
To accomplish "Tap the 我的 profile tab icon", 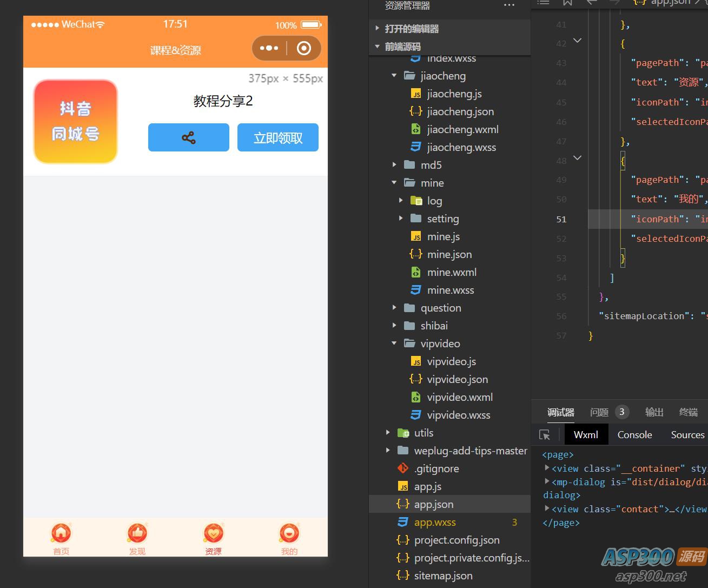I will 289,534.
